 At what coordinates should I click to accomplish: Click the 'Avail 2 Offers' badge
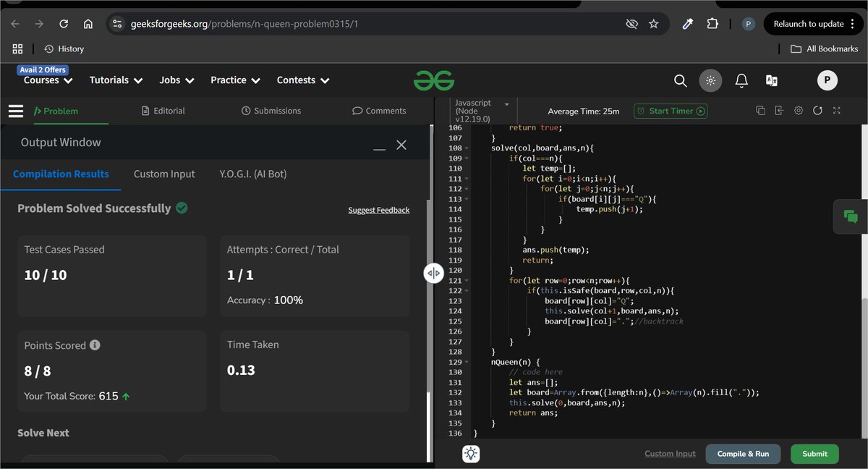point(43,70)
